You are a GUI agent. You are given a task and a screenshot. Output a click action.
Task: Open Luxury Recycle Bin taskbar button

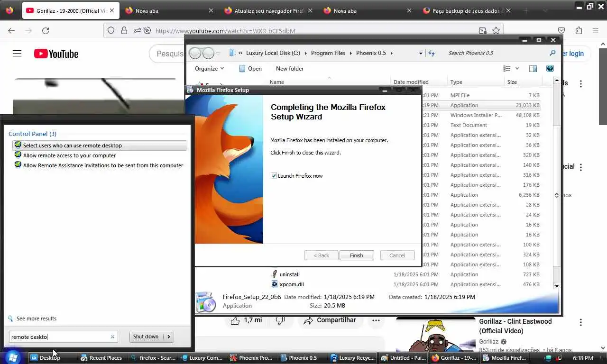[353, 358]
